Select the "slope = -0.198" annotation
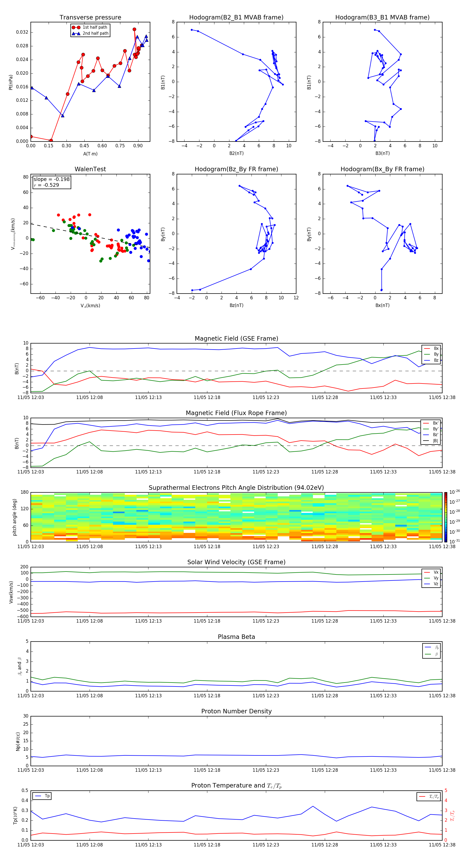473x868 pixels. 52,179
